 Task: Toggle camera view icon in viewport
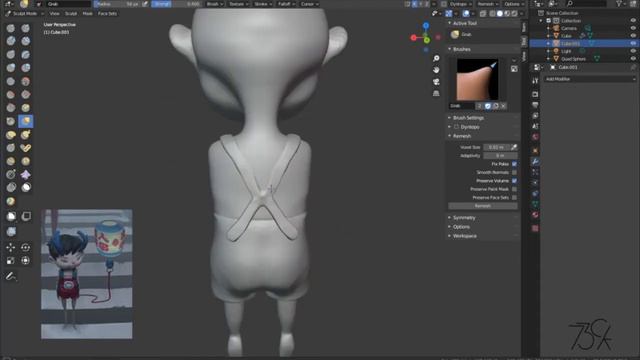point(436,82)
